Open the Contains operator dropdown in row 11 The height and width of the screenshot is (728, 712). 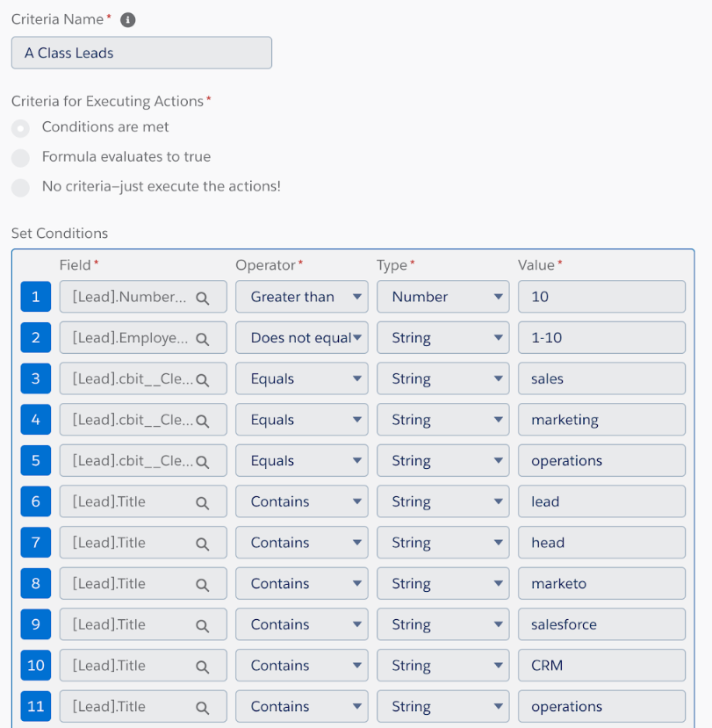pos(302,706)
